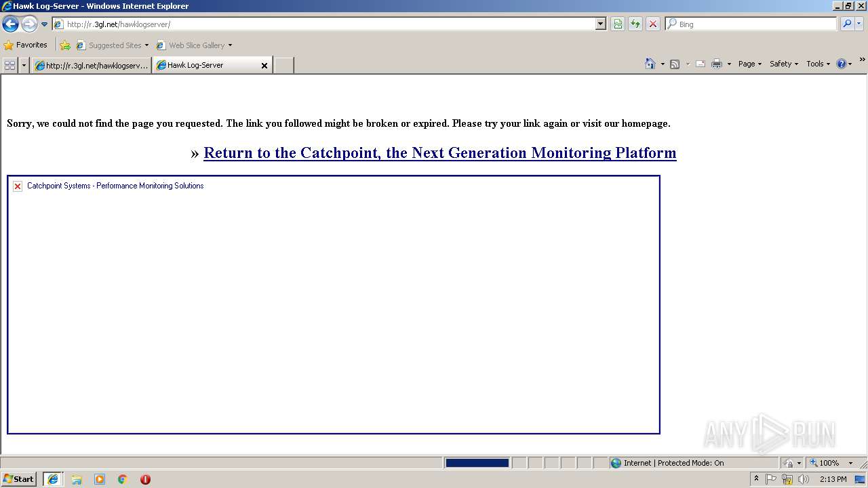Click the address bar URL field
Image resolution: width=868 pixels, height=488 pixels.
click(x=324, y=24)
